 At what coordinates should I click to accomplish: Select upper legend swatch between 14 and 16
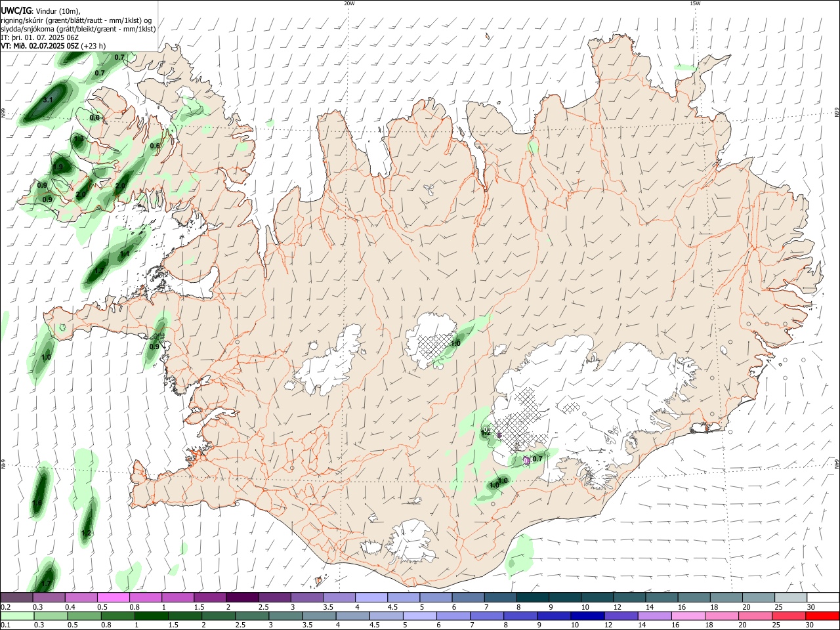(661, 597)
